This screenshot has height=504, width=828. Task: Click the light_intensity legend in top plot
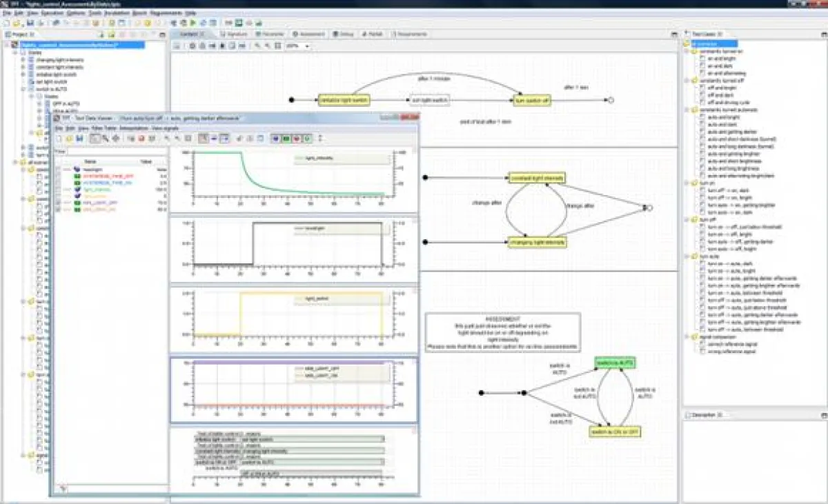[x=331, y=159]
